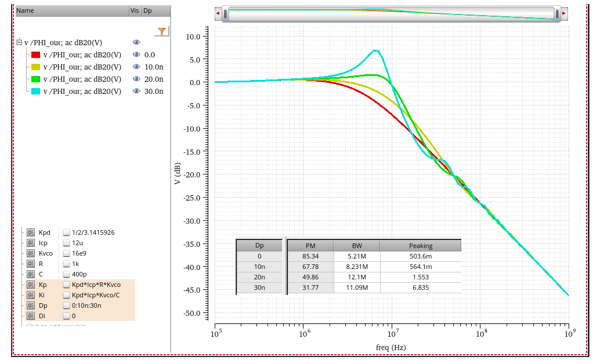Image resolution: width=593 pixels, height=364 pixels.
Task: Click the R variable icon
Action: tap(31, 264)
